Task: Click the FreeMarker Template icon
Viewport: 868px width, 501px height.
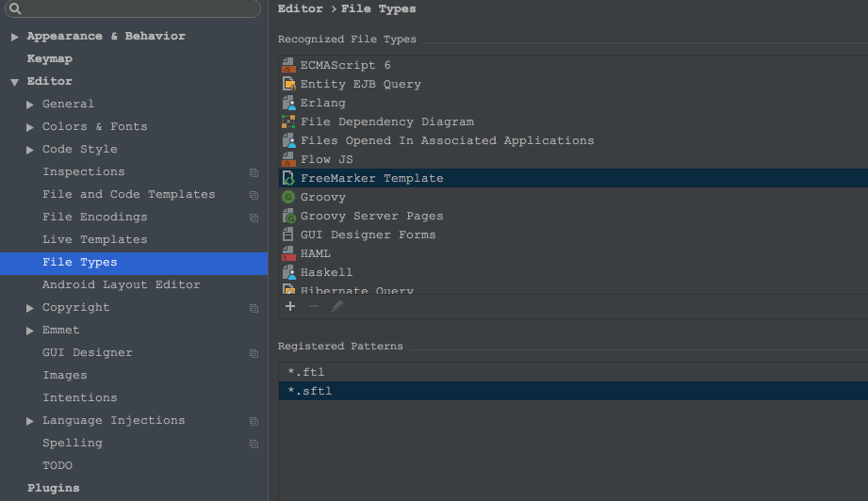Action: pyautogui.click(x=288, y=178)
